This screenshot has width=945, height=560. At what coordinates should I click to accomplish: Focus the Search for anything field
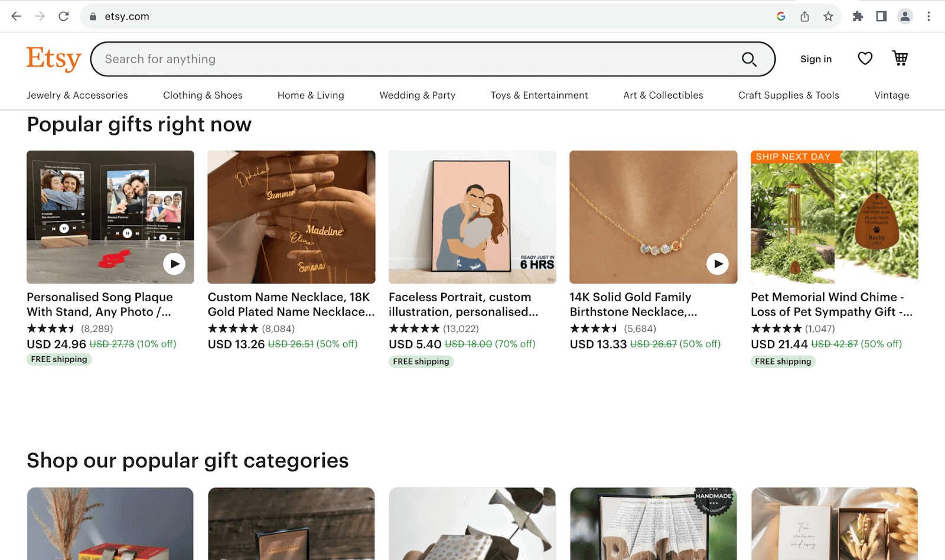[x=413, y=59]
